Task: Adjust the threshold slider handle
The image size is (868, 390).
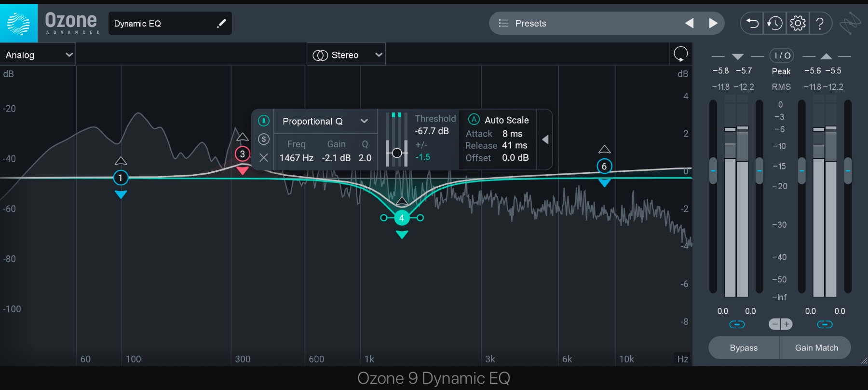Action: tap(397, 153)
